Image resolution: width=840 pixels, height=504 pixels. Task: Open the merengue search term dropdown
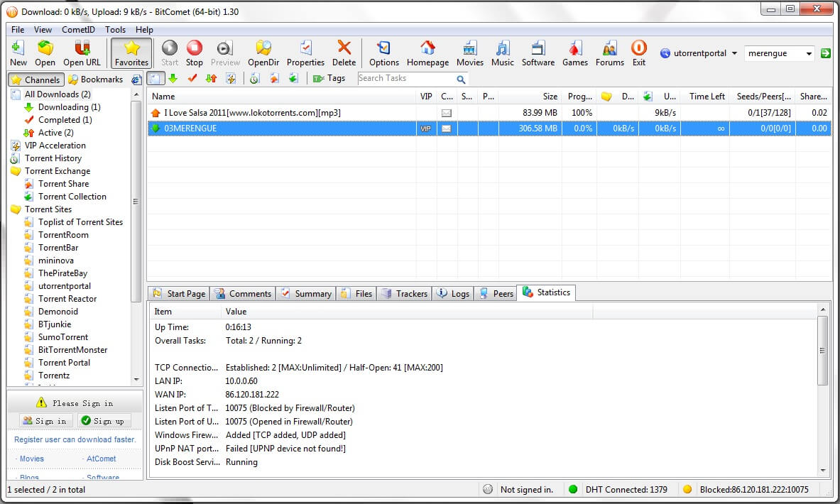[809, 53]
